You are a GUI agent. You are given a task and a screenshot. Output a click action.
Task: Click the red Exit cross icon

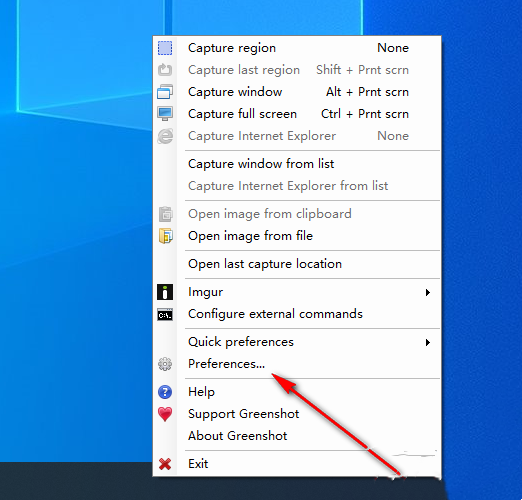coord(165,464)
